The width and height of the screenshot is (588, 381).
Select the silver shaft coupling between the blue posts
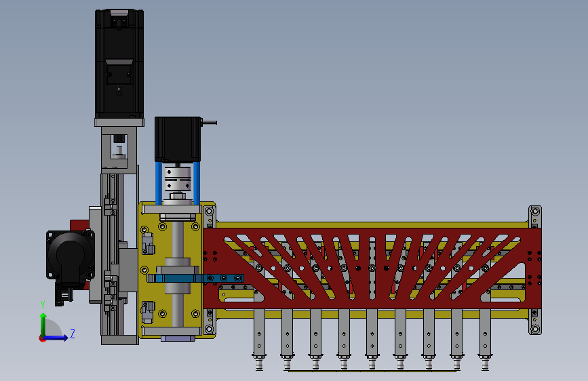pos(178,179)
